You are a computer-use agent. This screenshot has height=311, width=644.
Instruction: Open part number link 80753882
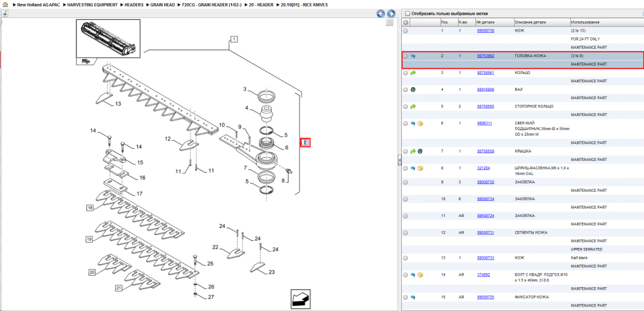pos(486,56)
